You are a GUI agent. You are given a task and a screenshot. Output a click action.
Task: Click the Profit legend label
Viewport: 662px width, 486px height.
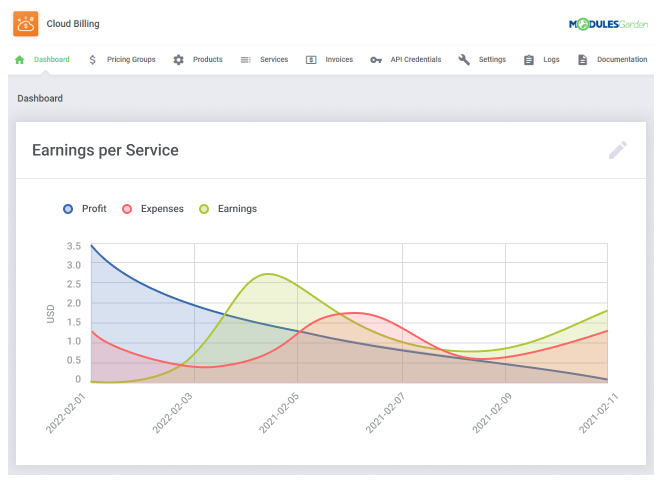(x=94, y=209)
